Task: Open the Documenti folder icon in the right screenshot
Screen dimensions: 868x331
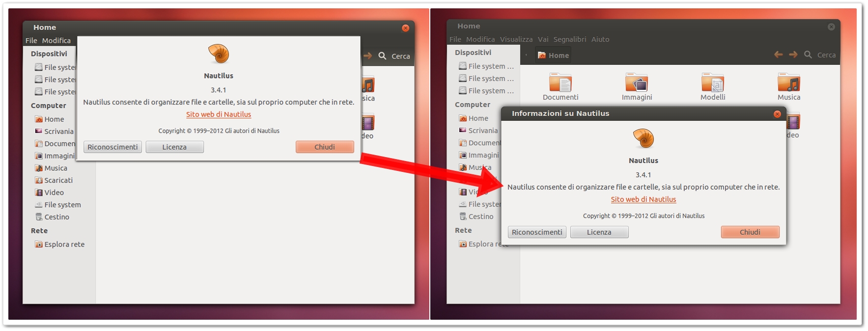Action: point(560,83)
